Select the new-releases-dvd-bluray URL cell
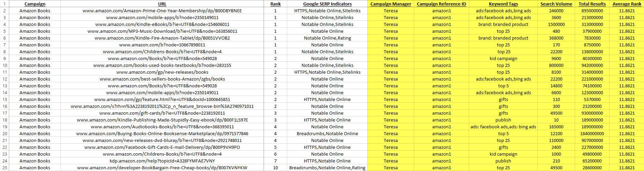Screen dimensions: 644x171 point(162,140)
